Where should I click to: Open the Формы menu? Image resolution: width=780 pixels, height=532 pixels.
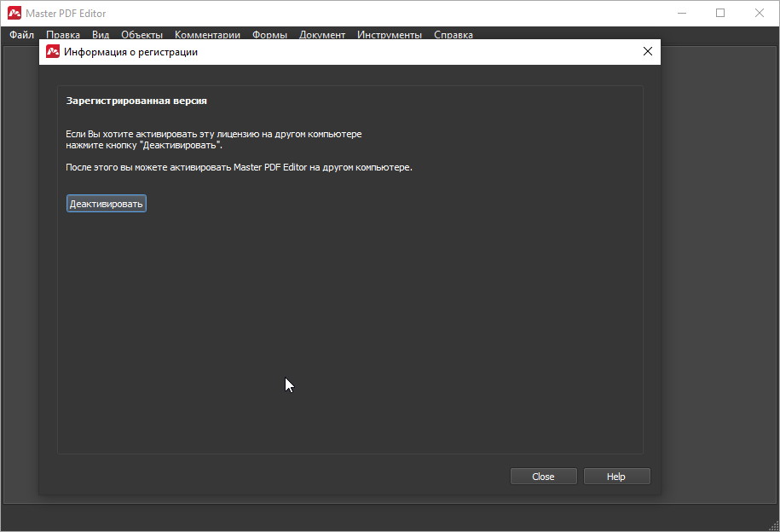tap(269, 35)
